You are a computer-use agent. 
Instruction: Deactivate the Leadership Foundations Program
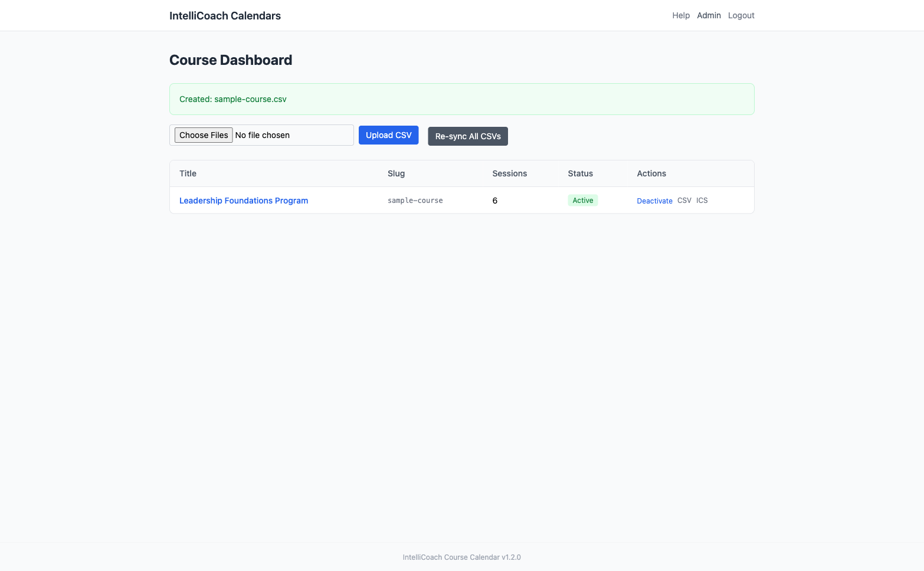click(654, 201)
